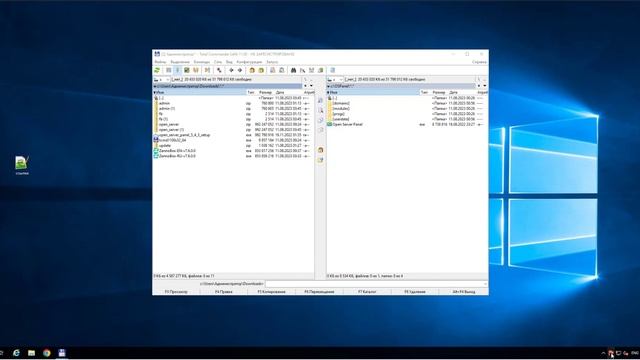Click F7 Каталог button
The width and height of the screenshot is (640, 360).
click(367, 292)
